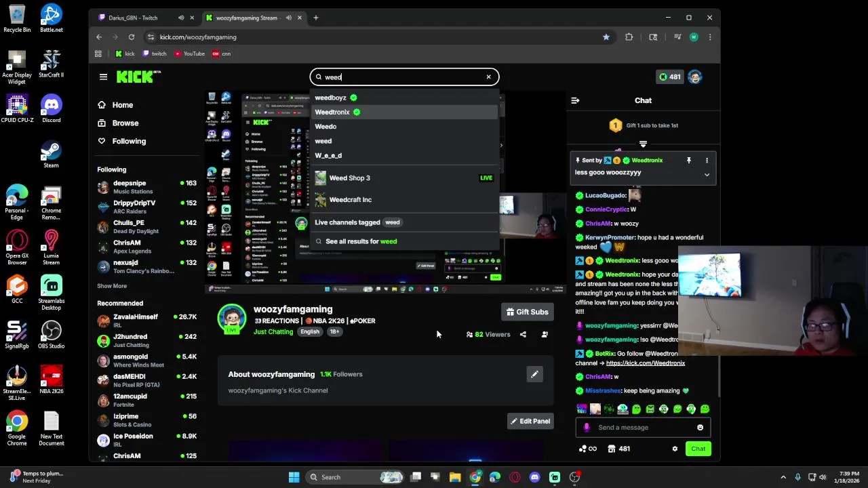Open recommended channel 'asmongold'
The width and height of the screenshot is (868, 488).
(x=146, y=361)
